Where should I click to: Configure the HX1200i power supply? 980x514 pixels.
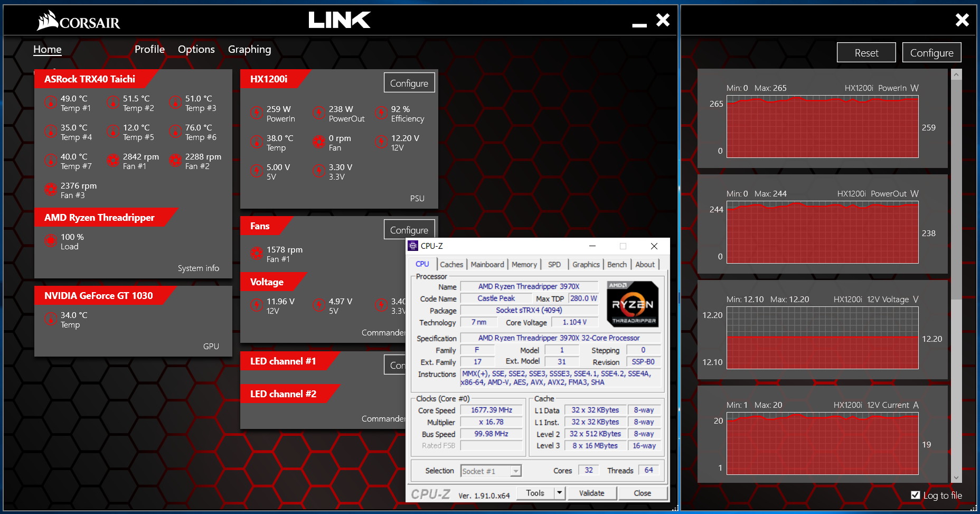409,83
